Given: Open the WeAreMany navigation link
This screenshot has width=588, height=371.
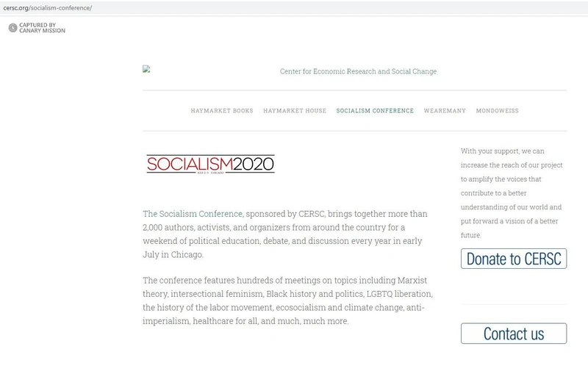Looking at the screenshot, I should [445, 111].
